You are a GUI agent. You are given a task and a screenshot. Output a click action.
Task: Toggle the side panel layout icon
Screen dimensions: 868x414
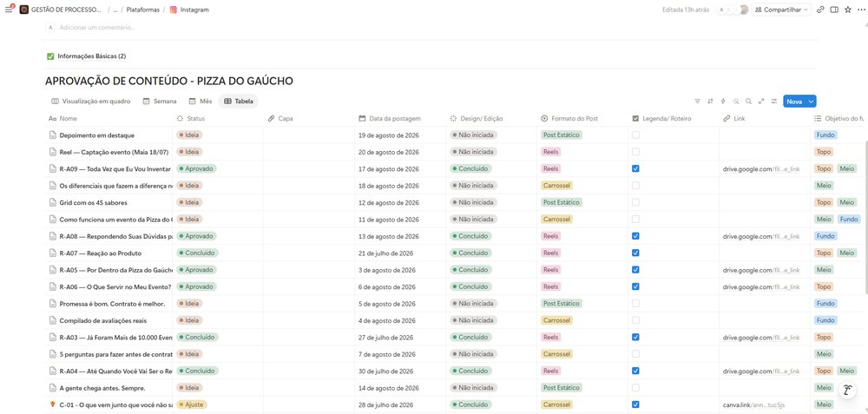pyautogui.click(x=834, y=10)
